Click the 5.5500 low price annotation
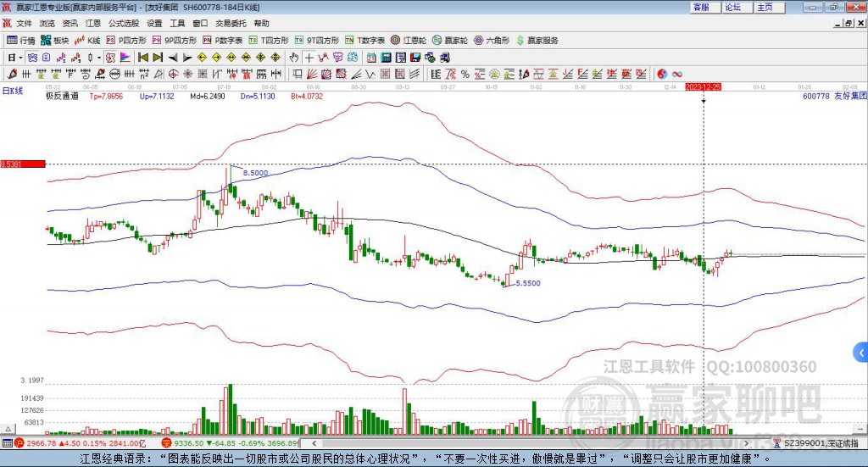Image resolution: width=868 pixels, height=467 pixels. pos(528,283)
